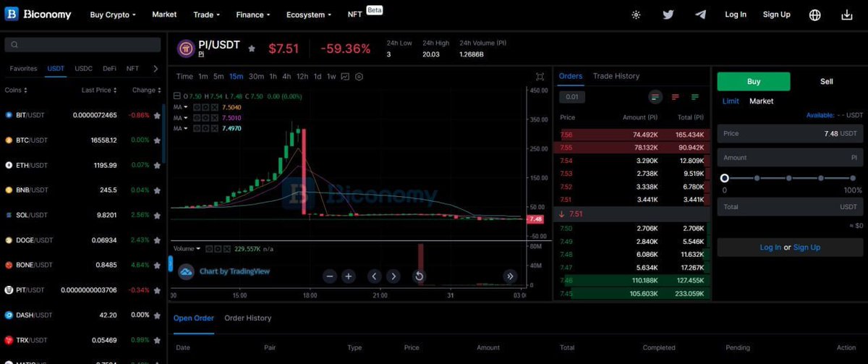Screen dimensions: 868x364
Task: Select the Limit order type
Action: point(731,101)
